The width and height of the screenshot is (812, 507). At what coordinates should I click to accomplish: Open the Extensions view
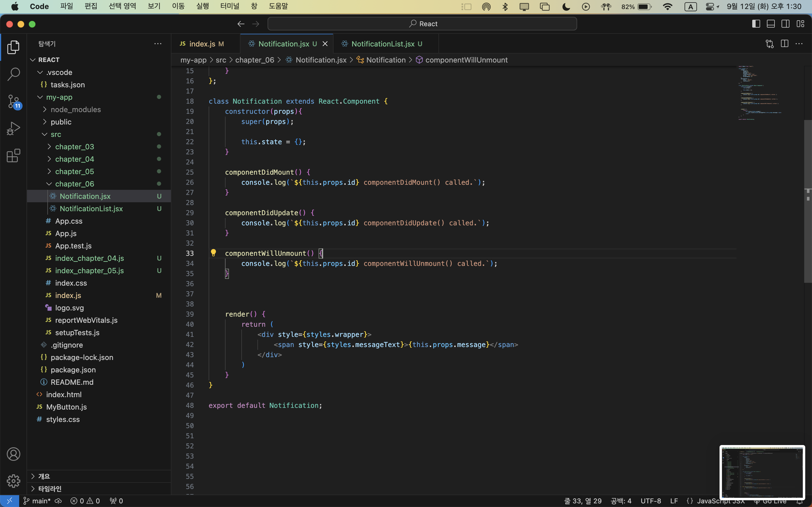point(14,155)
